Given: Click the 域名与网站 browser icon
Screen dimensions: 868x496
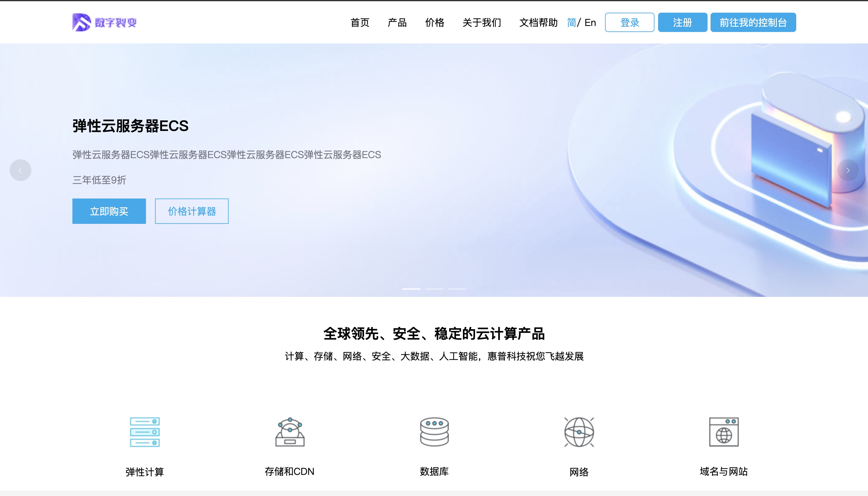Looking at the screenshot, I should click(x=724, y=432).
